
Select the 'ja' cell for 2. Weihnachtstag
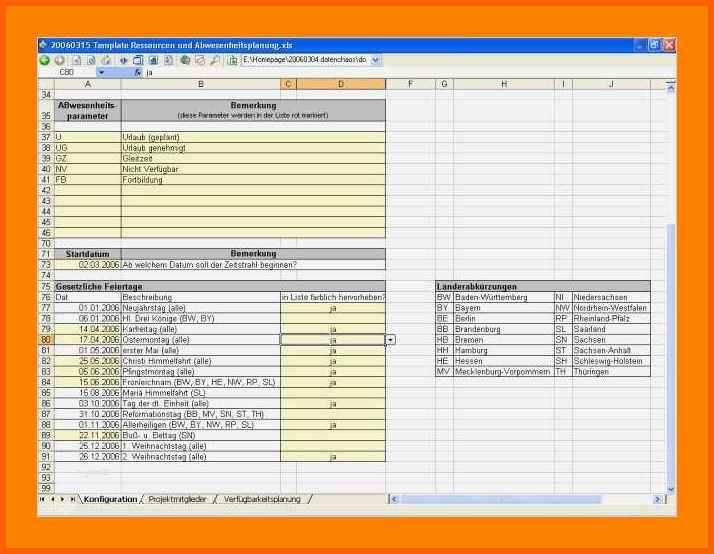coord(333,457)
